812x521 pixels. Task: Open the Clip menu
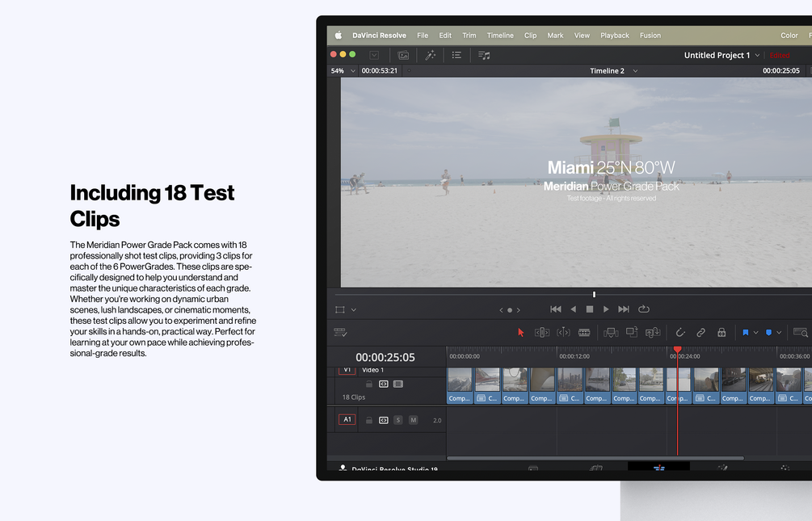coord(530,36)
